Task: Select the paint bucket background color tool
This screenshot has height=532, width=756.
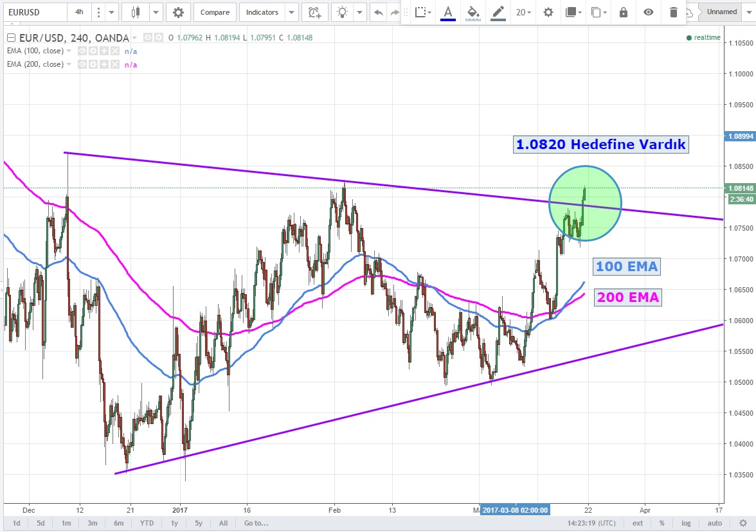Action: tap(473, 12)
